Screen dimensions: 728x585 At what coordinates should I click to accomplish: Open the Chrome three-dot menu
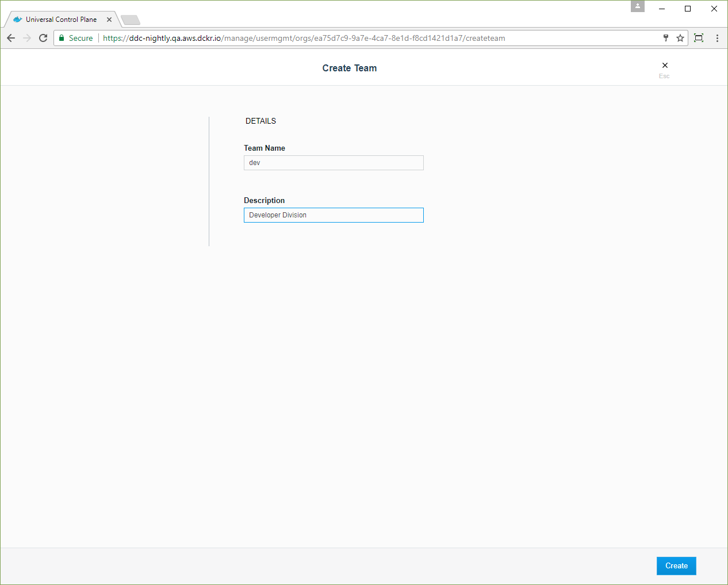717,38
